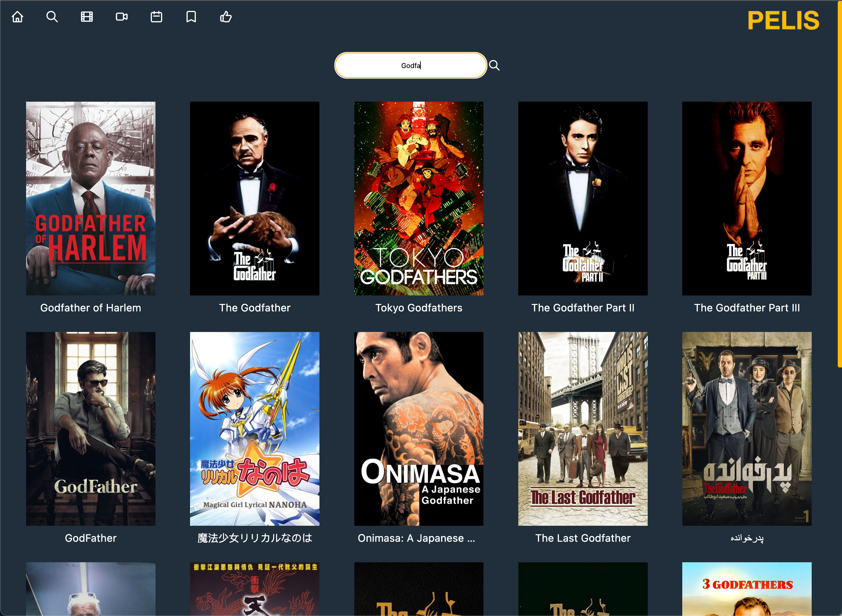Click 'The Last Godfather' title text
Screen dimensions: 842x616
pos(583,538)
